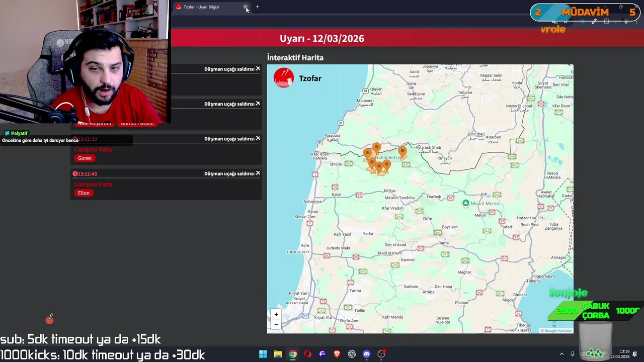Select the Goren location tag

[85, 158]
